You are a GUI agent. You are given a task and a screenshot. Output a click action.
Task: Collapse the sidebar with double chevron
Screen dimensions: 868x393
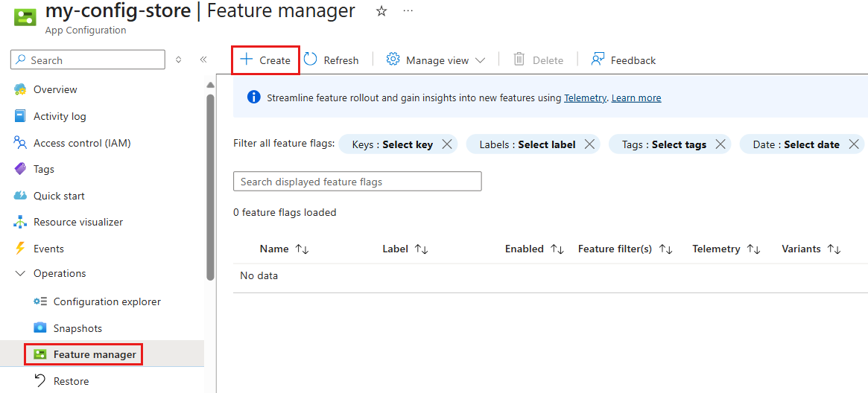tap(203, 60)
